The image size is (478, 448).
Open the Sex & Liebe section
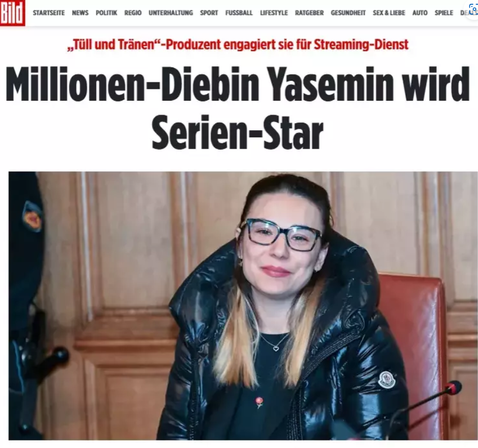point(389,13)
